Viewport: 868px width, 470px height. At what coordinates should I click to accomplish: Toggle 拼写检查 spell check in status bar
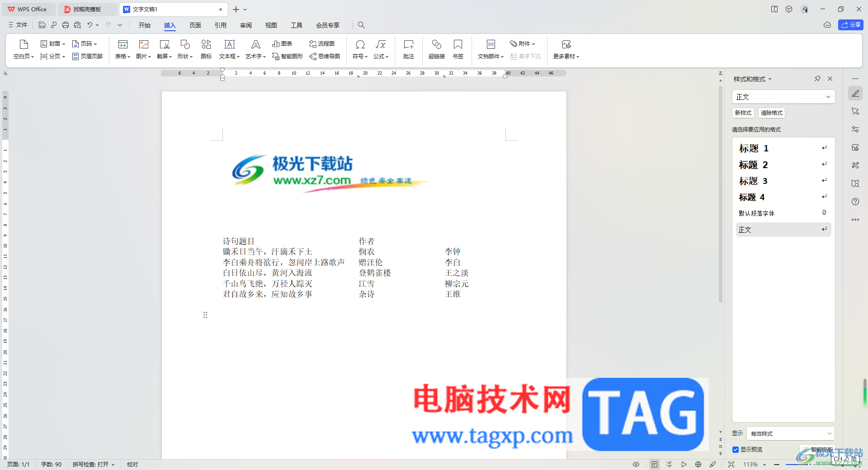[x=94, y=465]
